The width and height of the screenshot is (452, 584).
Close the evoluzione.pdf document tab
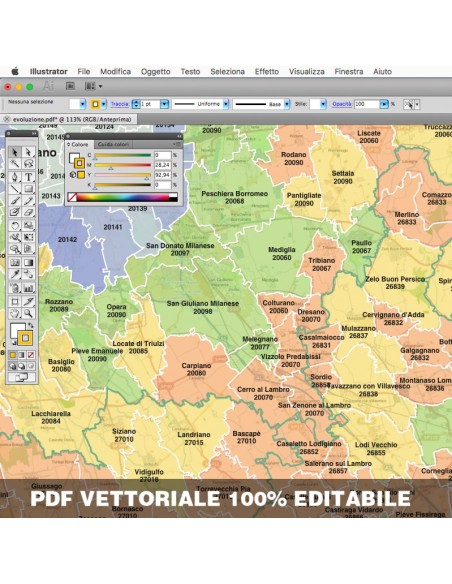[6, 120]
